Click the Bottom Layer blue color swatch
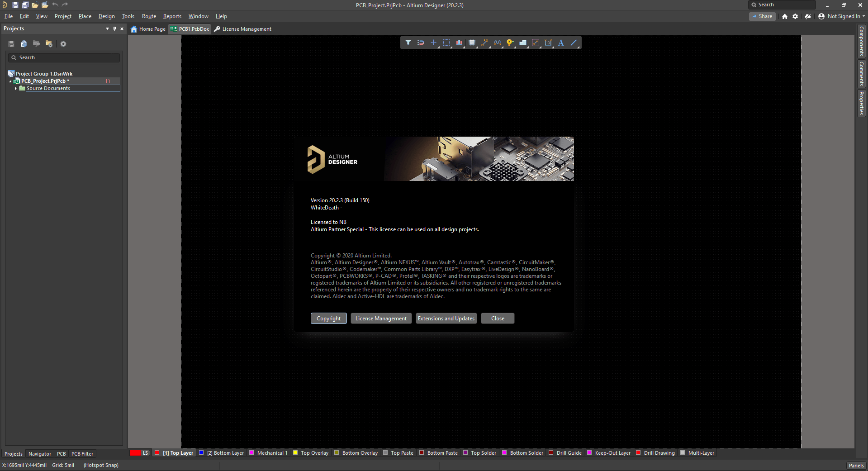This screenshot has width=868, height=471. point(201,452)
